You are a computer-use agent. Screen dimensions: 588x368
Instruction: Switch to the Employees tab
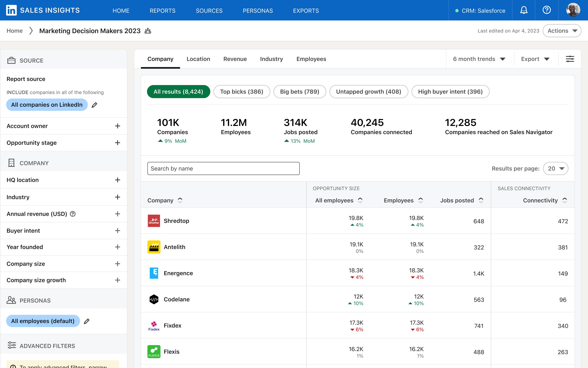[x=311, y=59]
